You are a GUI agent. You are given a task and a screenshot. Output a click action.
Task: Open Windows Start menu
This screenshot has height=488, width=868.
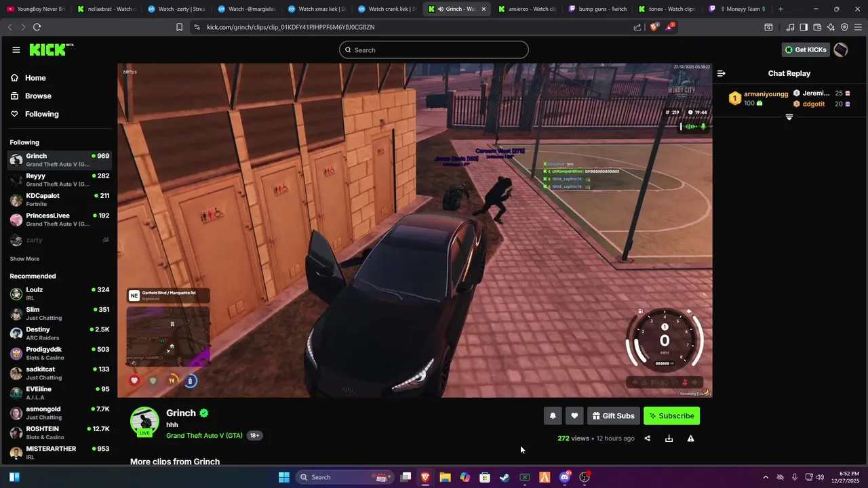click(284, 477)
